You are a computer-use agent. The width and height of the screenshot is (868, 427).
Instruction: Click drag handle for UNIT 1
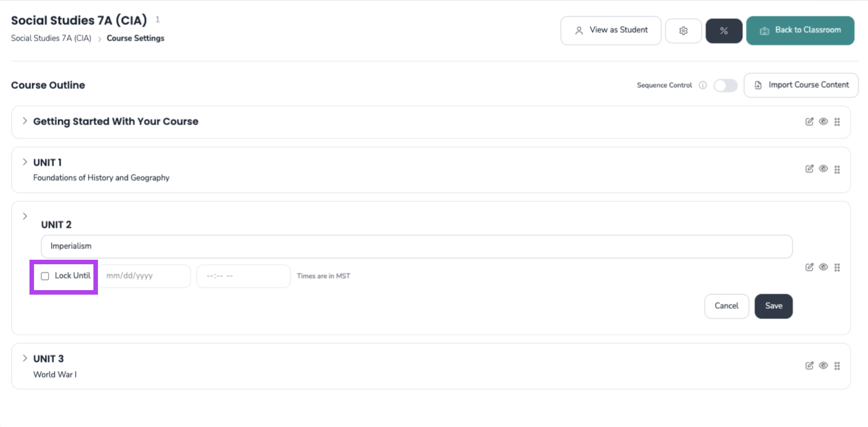coord(837,169)
